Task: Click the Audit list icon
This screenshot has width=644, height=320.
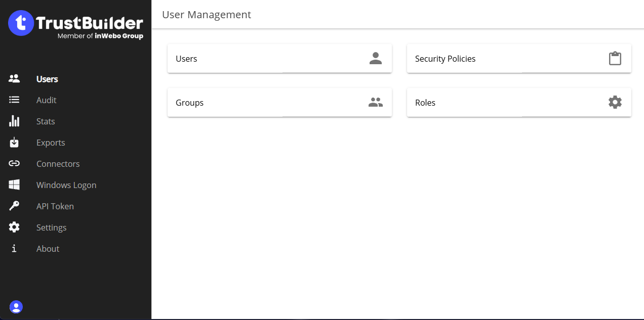Action: pos(14,100)
